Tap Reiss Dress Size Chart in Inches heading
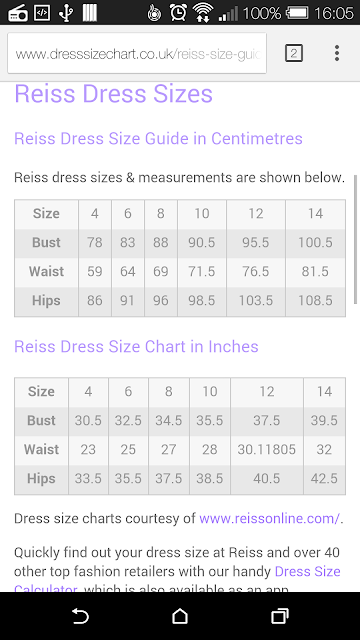Screen dimensions: 360x640 [136, 347]
